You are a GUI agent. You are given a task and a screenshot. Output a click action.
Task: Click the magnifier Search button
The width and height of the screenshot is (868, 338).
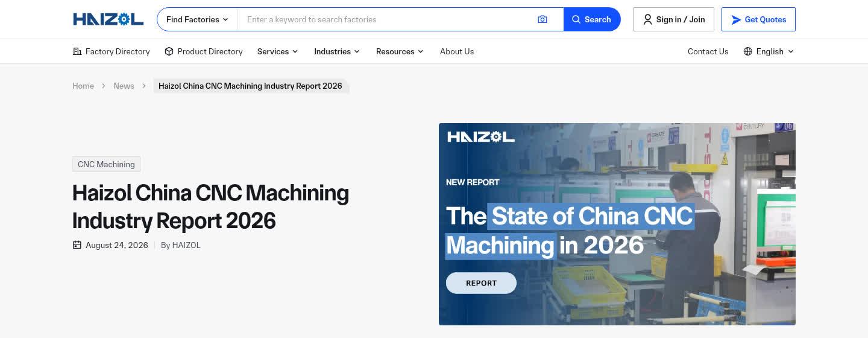tap(591, 19)
